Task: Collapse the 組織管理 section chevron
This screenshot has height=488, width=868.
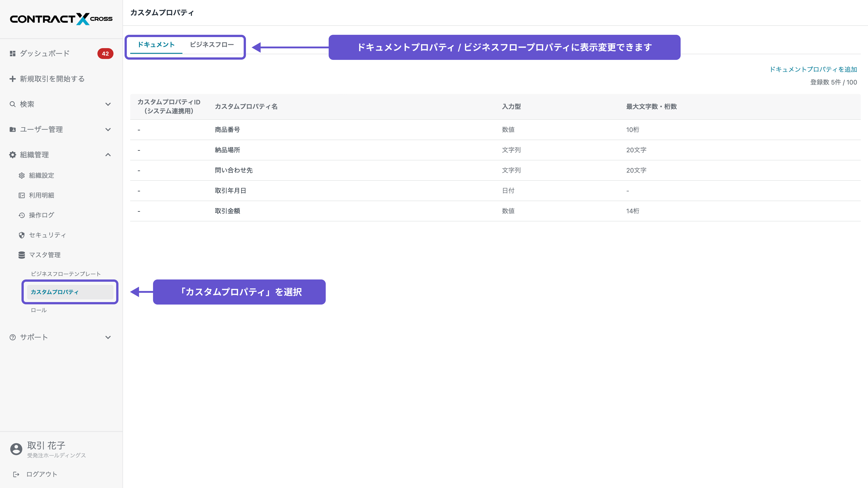Action: pyautogui.click(x=108, y=155)
